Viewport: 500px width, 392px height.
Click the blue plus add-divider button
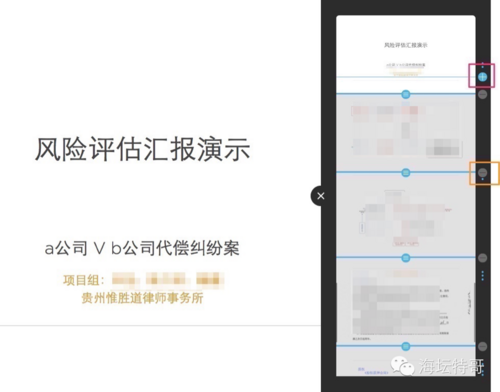click(x=482, y=77)
